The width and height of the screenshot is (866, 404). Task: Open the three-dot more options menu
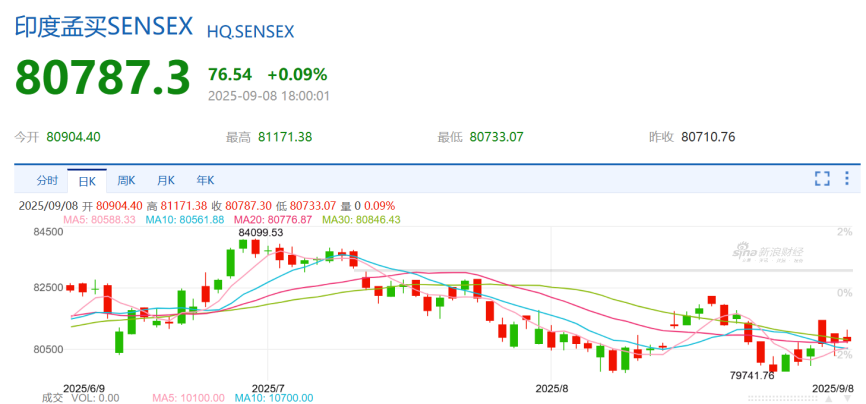tap(847, 178)
